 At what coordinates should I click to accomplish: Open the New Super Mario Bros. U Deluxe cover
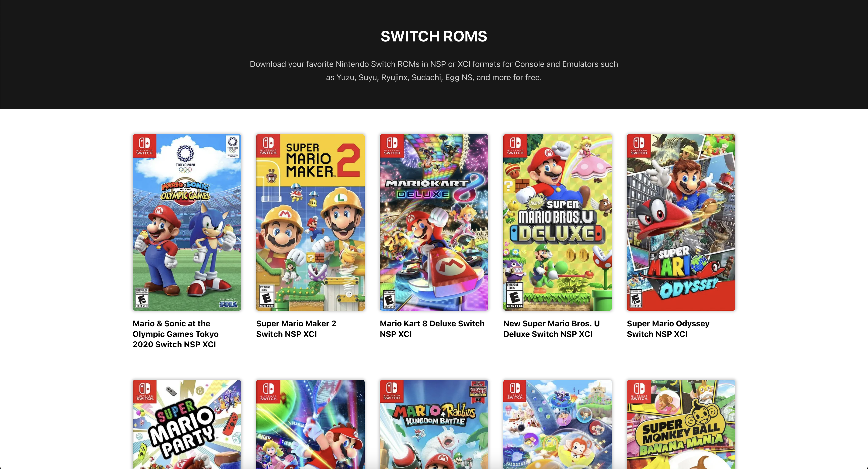point(557,222)
